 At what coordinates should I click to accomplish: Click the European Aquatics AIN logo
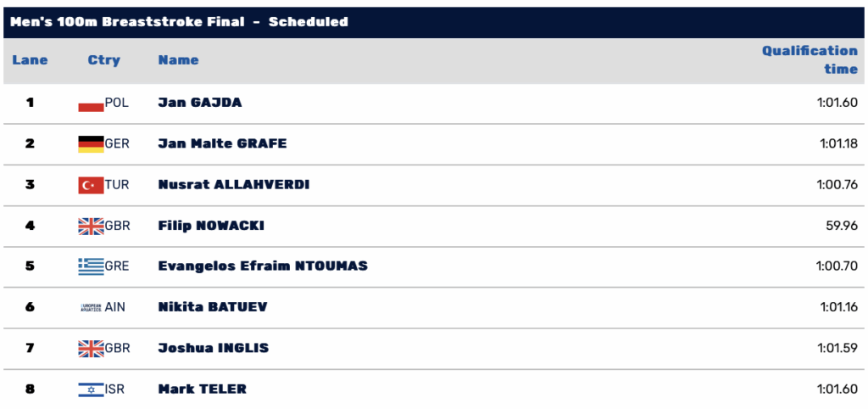91,307
